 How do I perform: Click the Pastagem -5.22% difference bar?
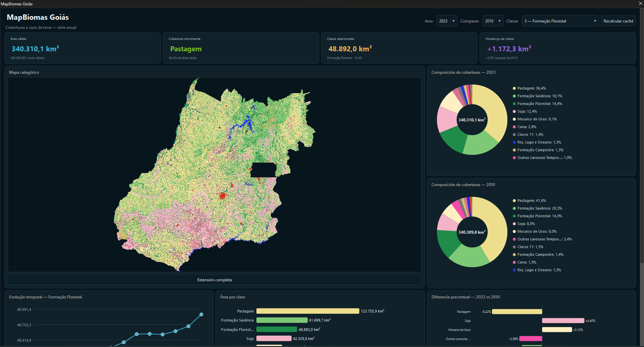pyautogui.click(x=517, y=311)
